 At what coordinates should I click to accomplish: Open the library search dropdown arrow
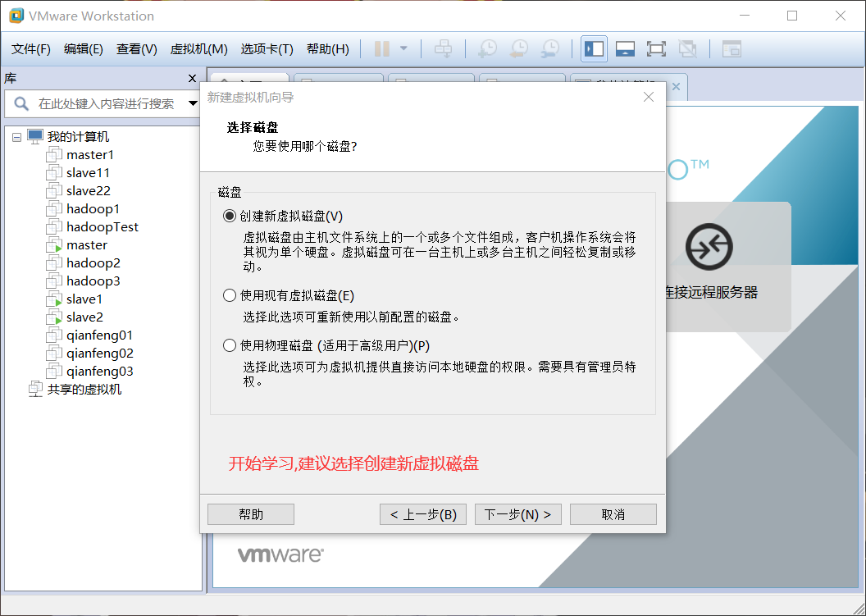click(193, 103)
